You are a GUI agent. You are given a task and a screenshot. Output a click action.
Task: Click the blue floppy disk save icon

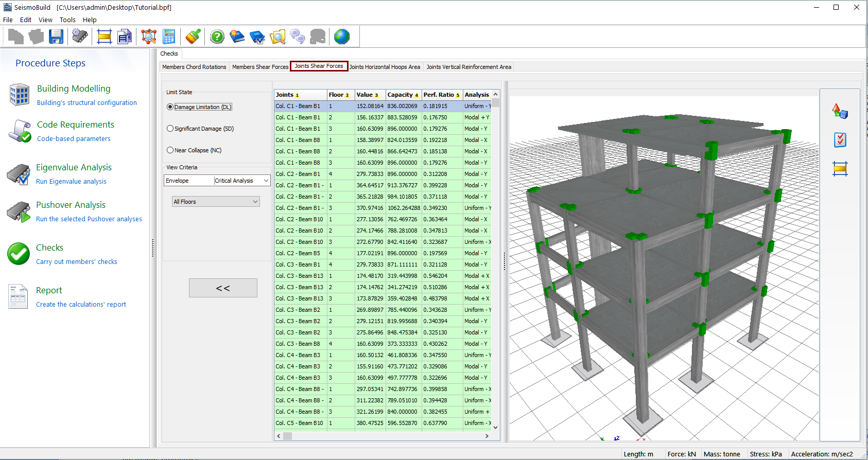(x=56, y=37)
